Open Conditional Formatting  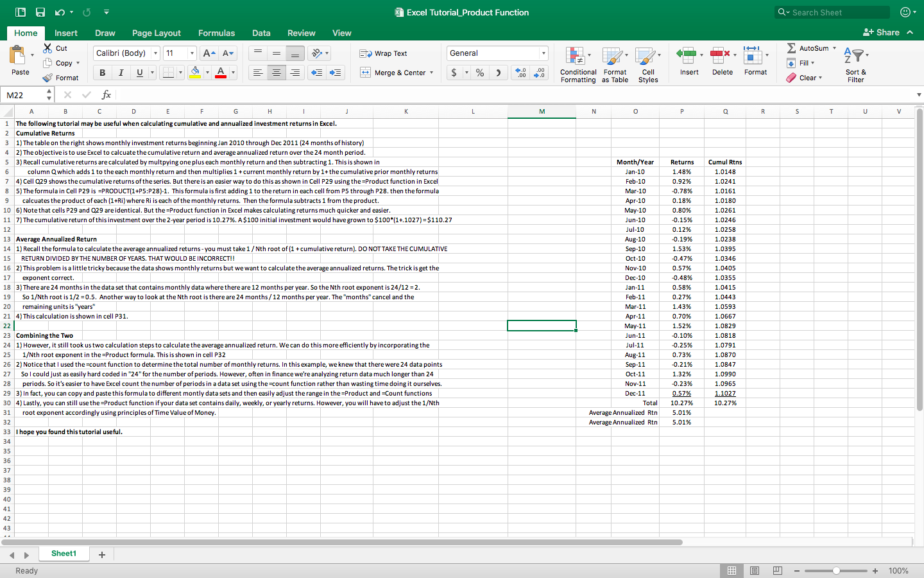[577, 64]
